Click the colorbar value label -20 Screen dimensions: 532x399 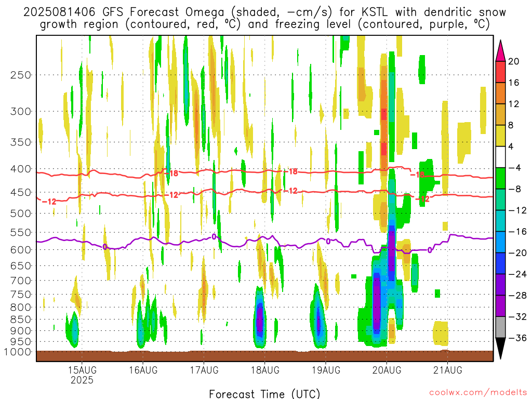click(517, 253)
